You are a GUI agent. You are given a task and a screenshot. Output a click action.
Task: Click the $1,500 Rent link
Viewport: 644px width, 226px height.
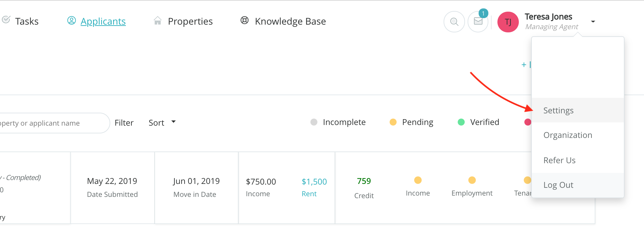point(314,182)
